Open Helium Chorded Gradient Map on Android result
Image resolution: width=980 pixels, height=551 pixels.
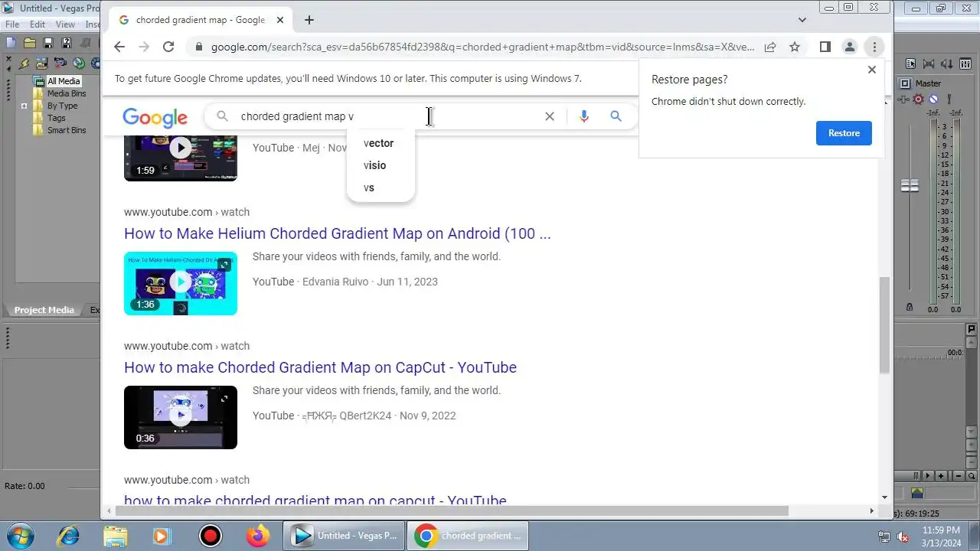pos(337,233)
